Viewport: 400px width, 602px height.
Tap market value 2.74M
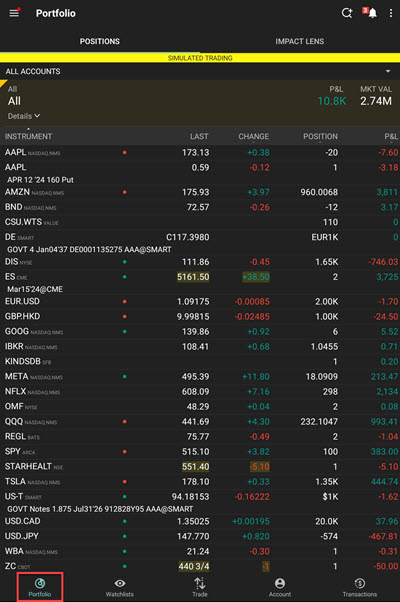click(376, 101)
